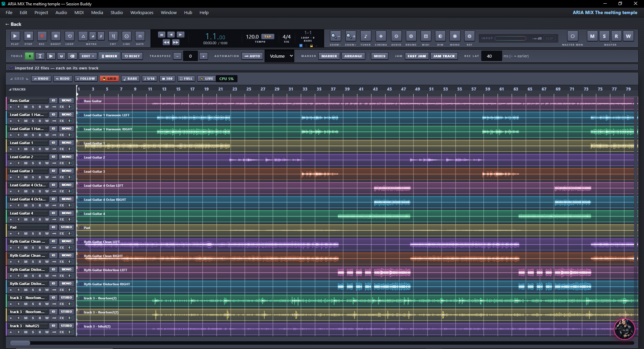The width and height of the screenshot is (644, 349).
Task: Click the Back link
Action: click(13, 24)
